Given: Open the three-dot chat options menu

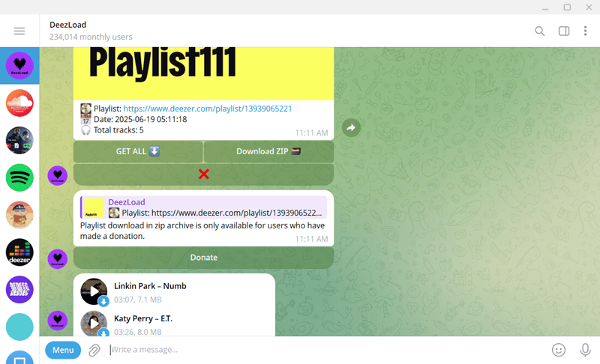Looking at the screenshot, I should [x=585, y=31].
